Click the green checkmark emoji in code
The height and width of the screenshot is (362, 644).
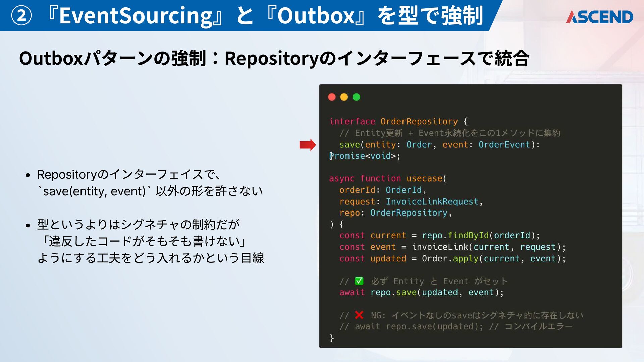(359, 281)
